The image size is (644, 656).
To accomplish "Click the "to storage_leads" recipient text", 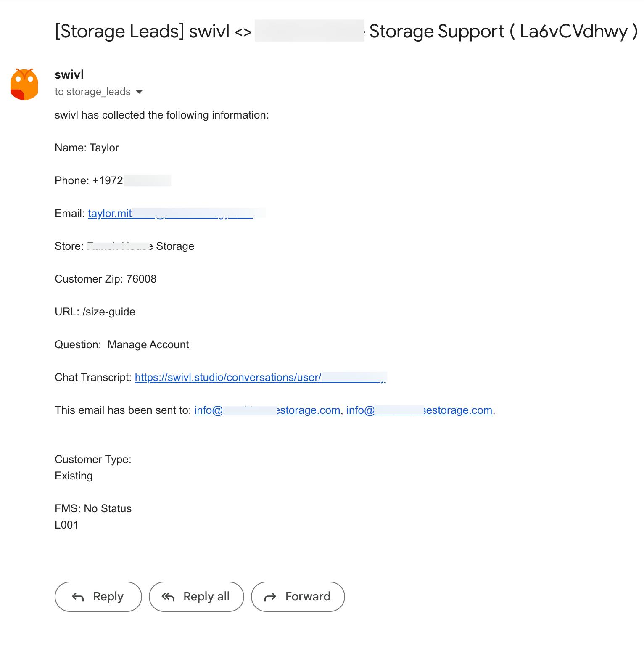I will tap(92, 92).
